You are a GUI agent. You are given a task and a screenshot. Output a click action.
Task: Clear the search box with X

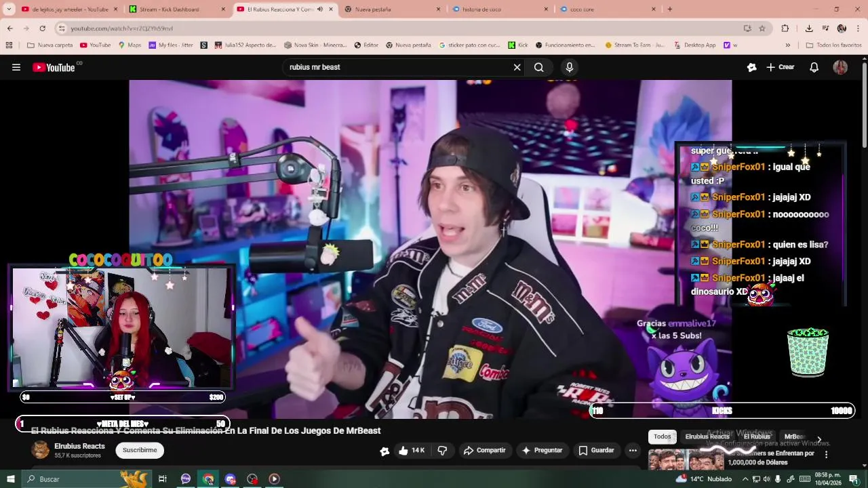(x=517, y=67)
